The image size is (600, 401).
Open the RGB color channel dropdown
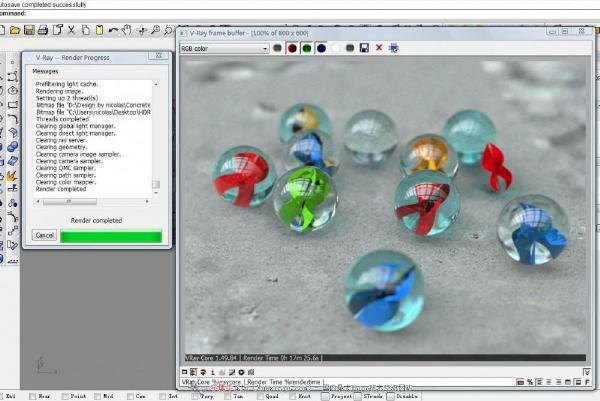click(224, 49)
